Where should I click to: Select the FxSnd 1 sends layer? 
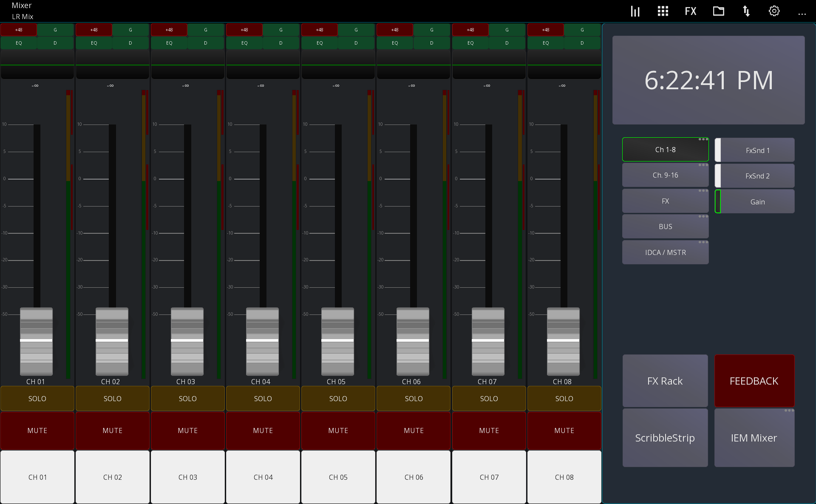point(757,150)
